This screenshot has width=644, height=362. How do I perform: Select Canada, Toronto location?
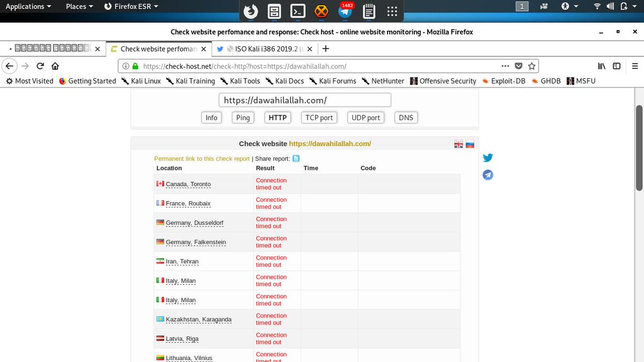pos(188,184)
